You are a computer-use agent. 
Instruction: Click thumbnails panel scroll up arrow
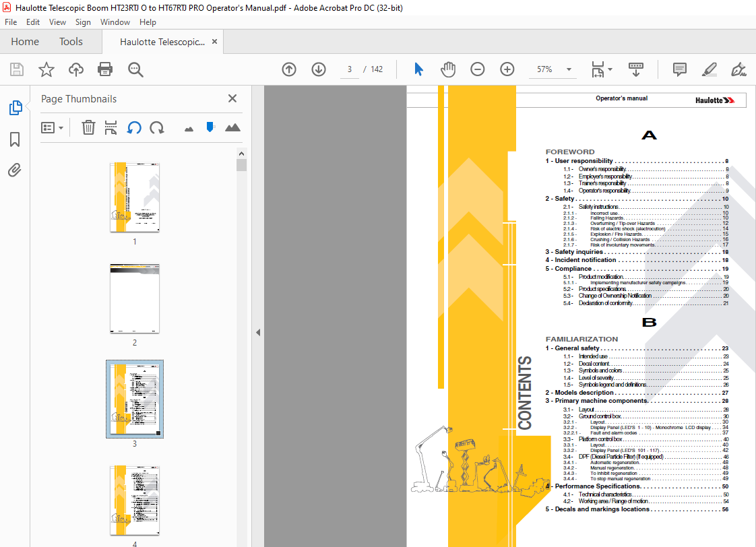[241, 154]
